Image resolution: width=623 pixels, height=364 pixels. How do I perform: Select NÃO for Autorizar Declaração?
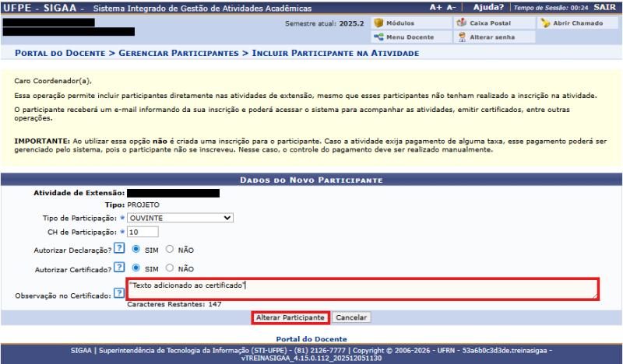click(170, 249)
